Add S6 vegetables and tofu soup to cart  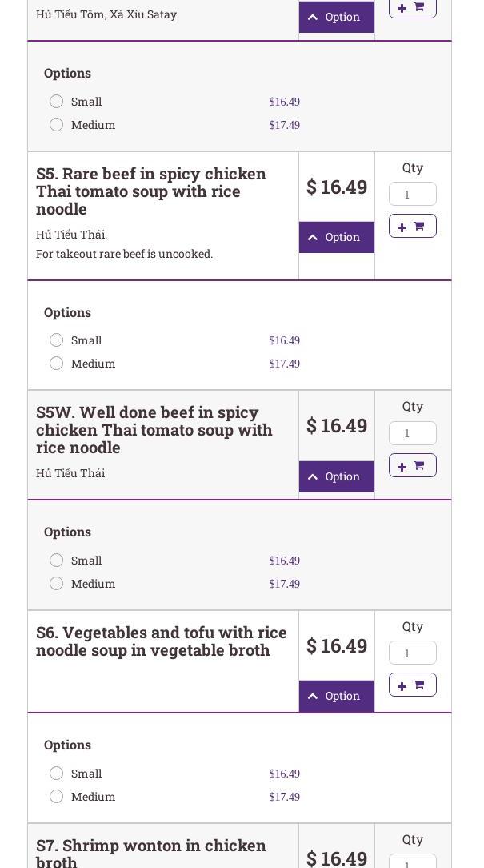click(x=412, y=685)
